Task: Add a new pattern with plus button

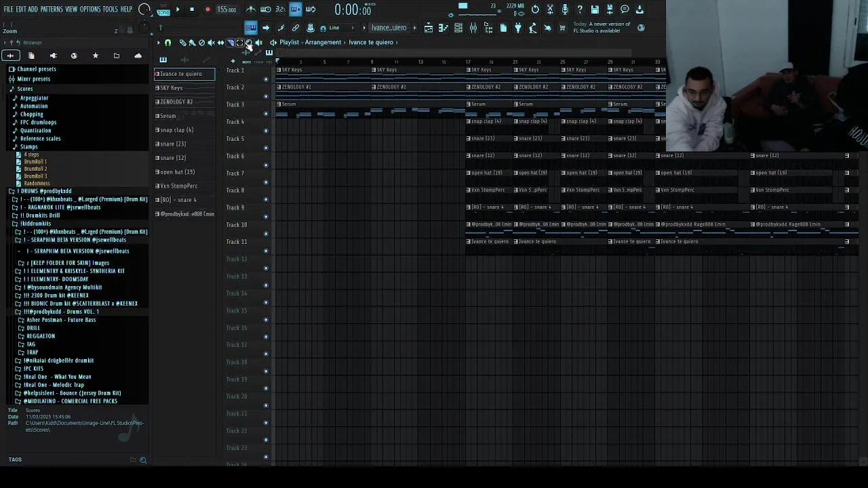Action: [x=414, y=28]
